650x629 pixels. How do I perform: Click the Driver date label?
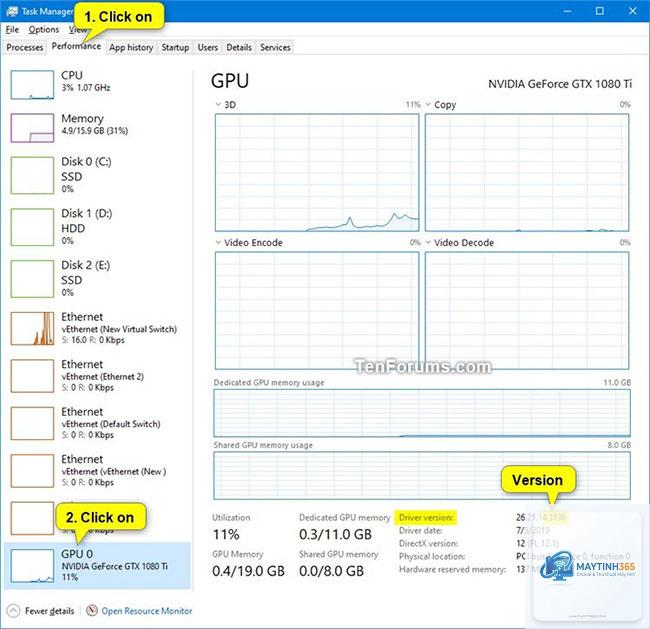pyautogui.click(x=420, y=530)
